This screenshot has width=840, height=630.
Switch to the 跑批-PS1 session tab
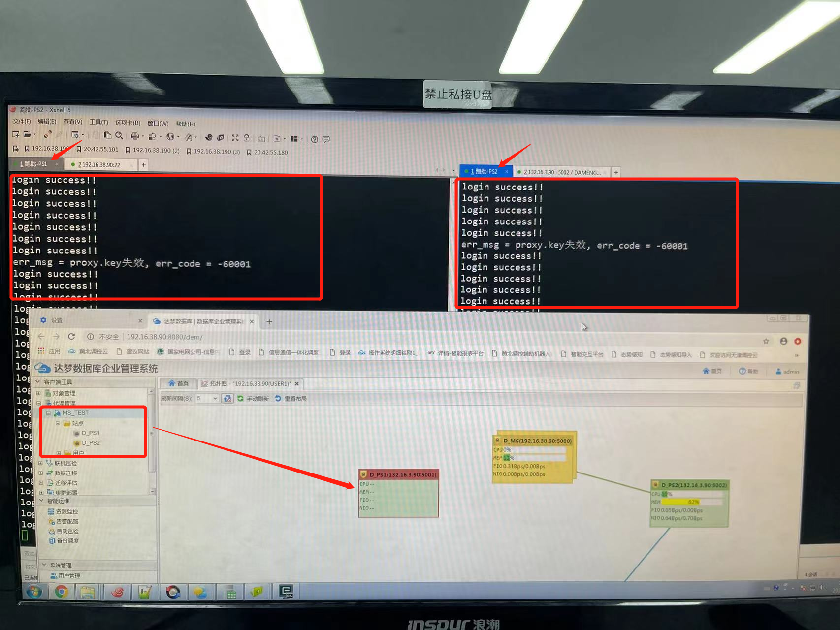(33, 164)
